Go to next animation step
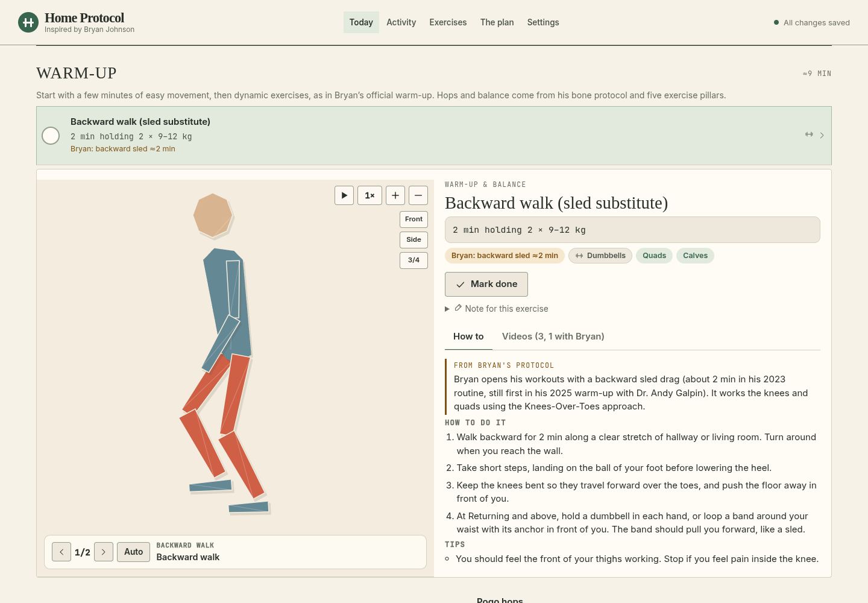 (104, 552)
